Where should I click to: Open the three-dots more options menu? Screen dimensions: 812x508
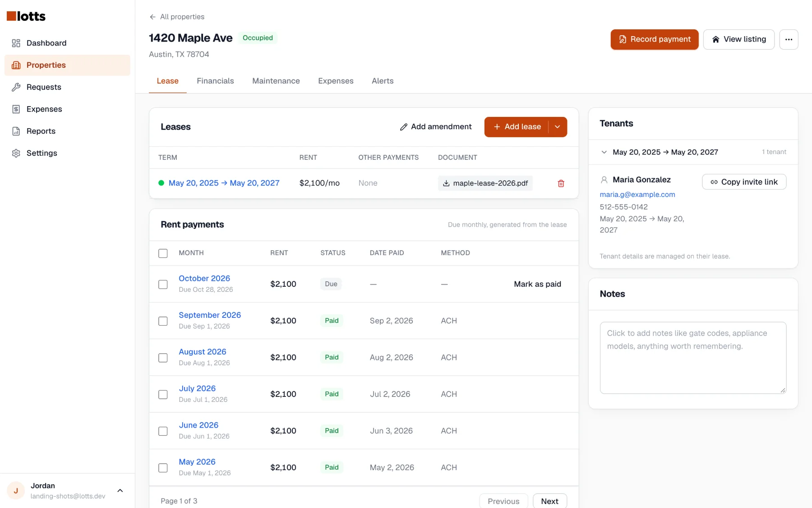pos(789,39)
